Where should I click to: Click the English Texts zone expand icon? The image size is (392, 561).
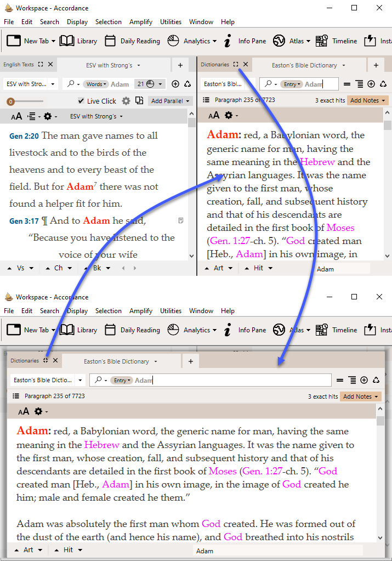pos(41,65)
